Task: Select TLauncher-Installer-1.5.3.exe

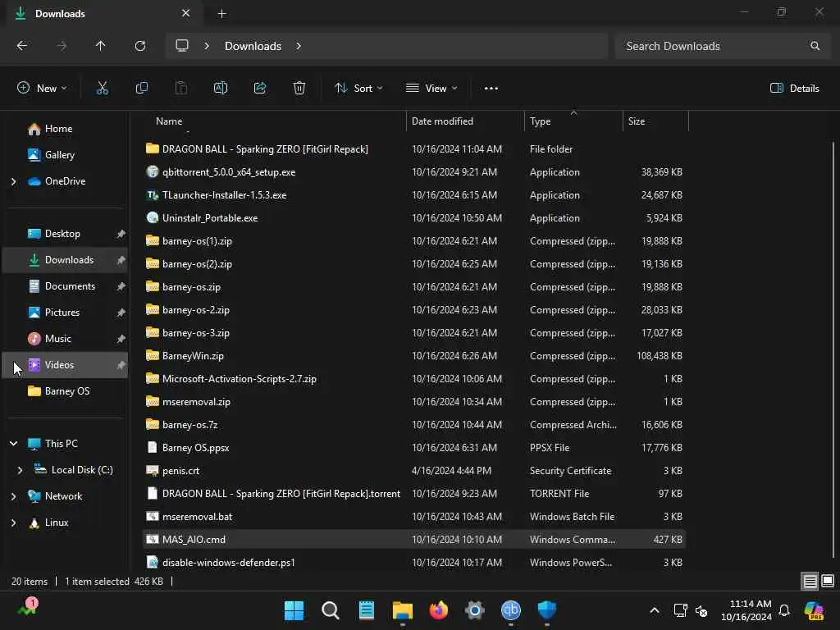Action: pyautogui.click(x=414, y=195)
